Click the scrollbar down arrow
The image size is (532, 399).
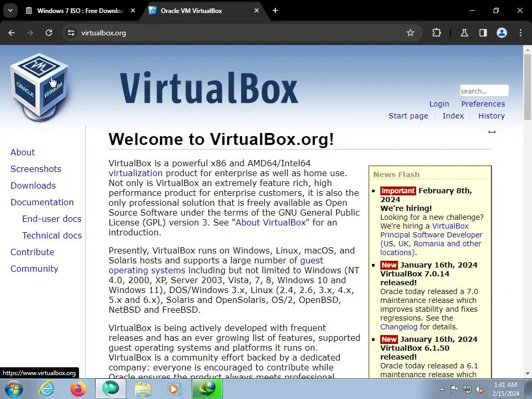(527, 374)
